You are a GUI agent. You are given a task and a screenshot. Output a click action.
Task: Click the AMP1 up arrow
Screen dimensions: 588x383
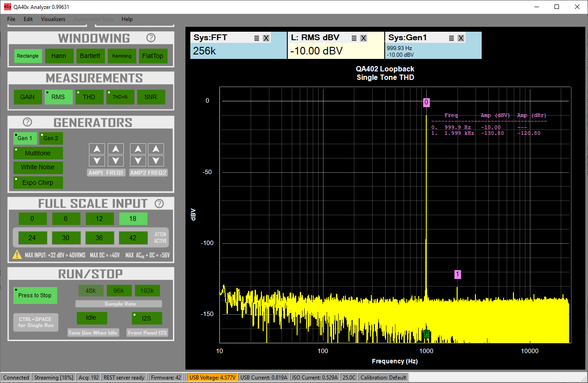point(97,149)
